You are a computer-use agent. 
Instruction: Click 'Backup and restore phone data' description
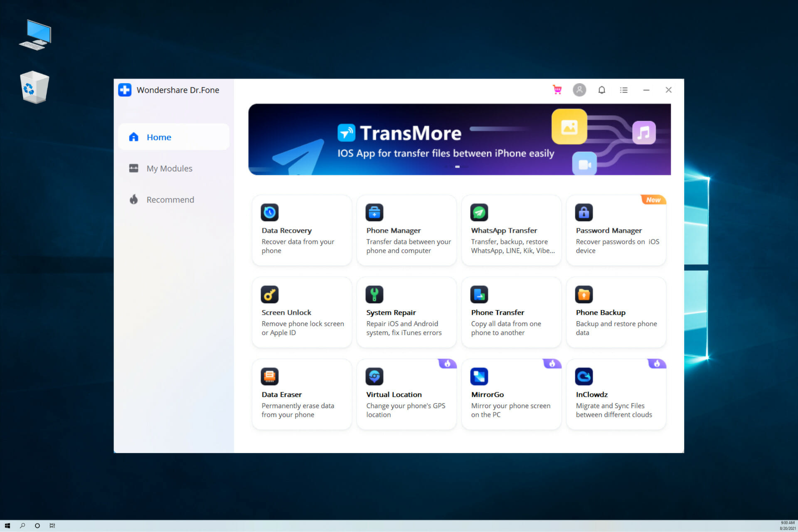point(616,328)
